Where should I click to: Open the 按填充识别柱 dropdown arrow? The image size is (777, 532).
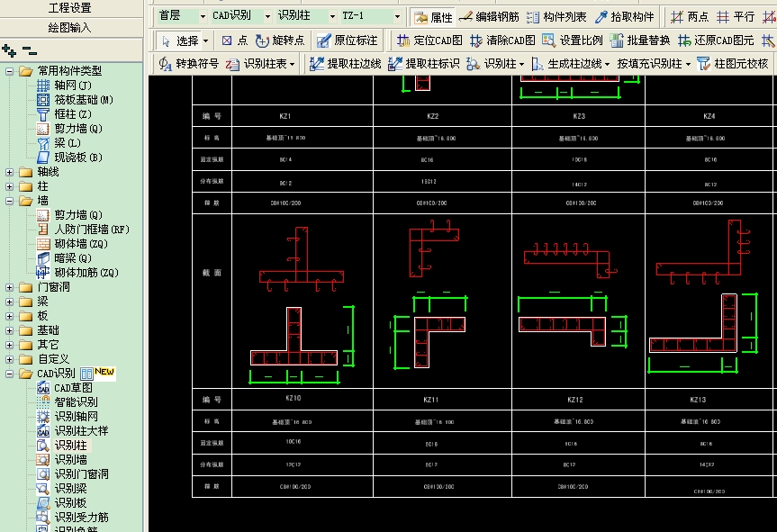(x=688, y=65)
